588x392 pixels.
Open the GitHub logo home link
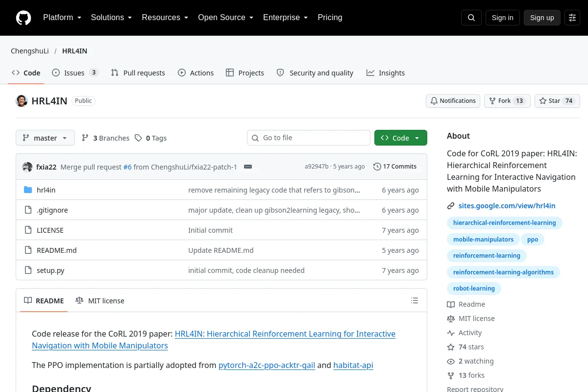tap(24, 18)
